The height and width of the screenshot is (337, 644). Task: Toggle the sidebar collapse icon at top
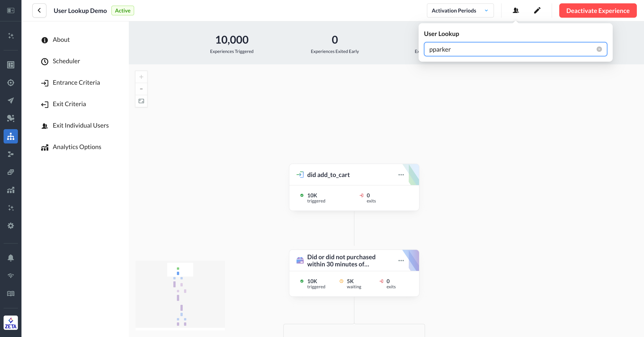coord(11,11)
